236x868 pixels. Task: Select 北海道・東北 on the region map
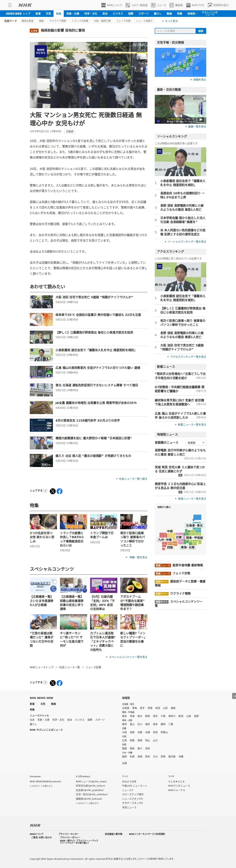(x=195, y=526)
